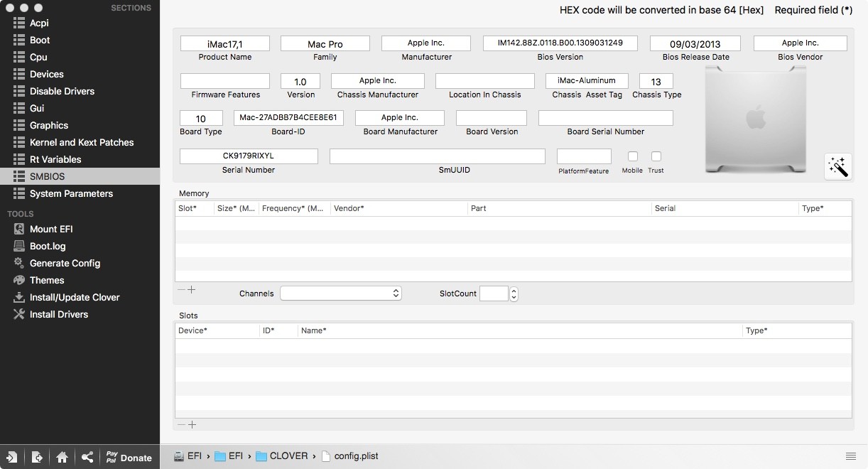Open Generate Config tool
Viewport: 868px width, 469px height.
tap(65, 263)
